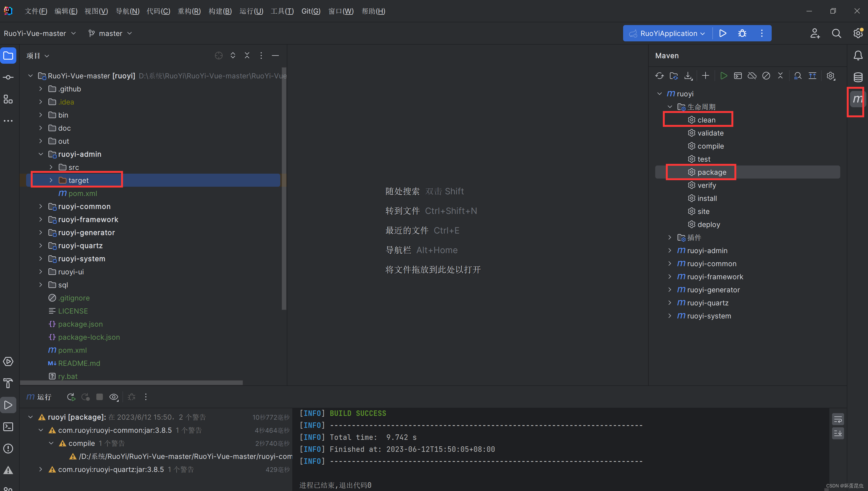This screenshot has width=868, height=491.
Task: Select the install lifecycle goal
Action: click(x=703, y=198)
